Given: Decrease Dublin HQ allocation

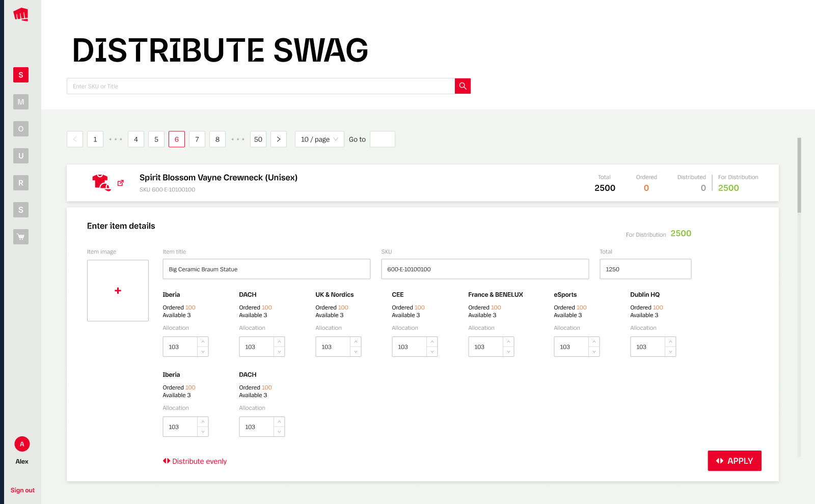Looking at the screenshot, I should pos(670,352).
